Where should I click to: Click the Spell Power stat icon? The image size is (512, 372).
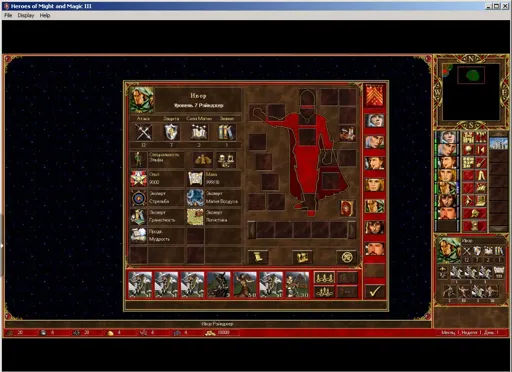(199, 132)
